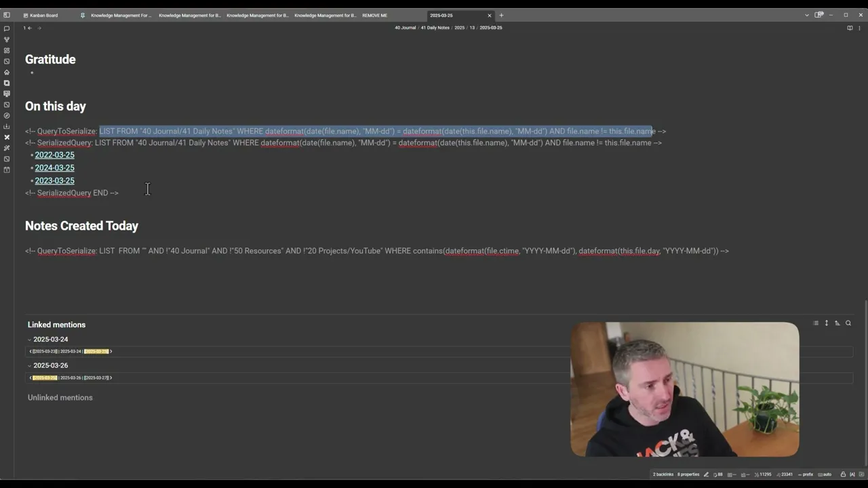Screen dimensions: 868x488
Task: Click the SerializedQuery END comment line
Action: [72, 193]
